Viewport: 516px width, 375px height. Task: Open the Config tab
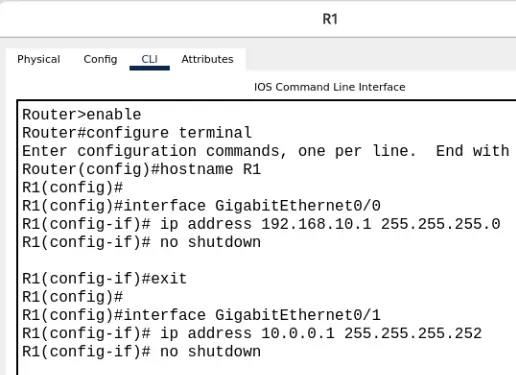[100, 59]
